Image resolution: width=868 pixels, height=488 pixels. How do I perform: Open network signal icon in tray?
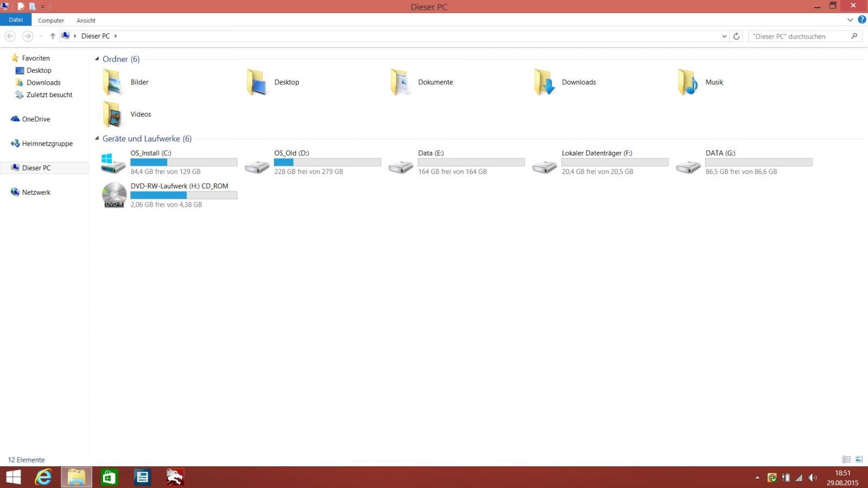click(x=799, y=478)
